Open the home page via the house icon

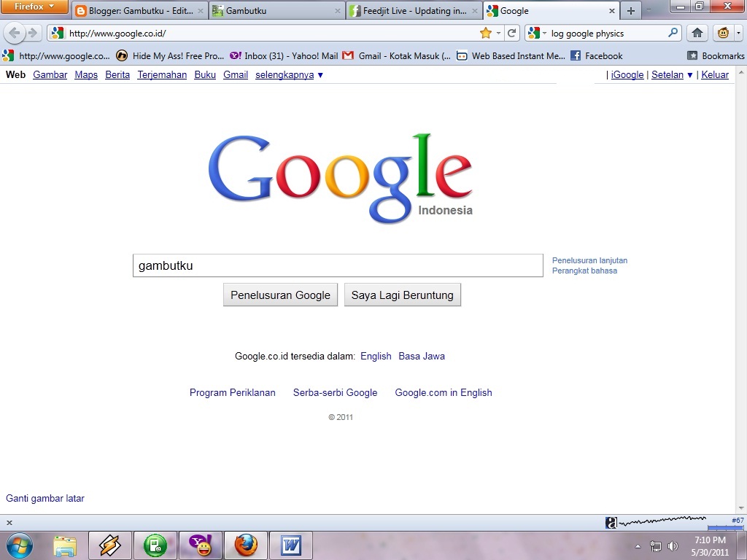click(697, 33)
